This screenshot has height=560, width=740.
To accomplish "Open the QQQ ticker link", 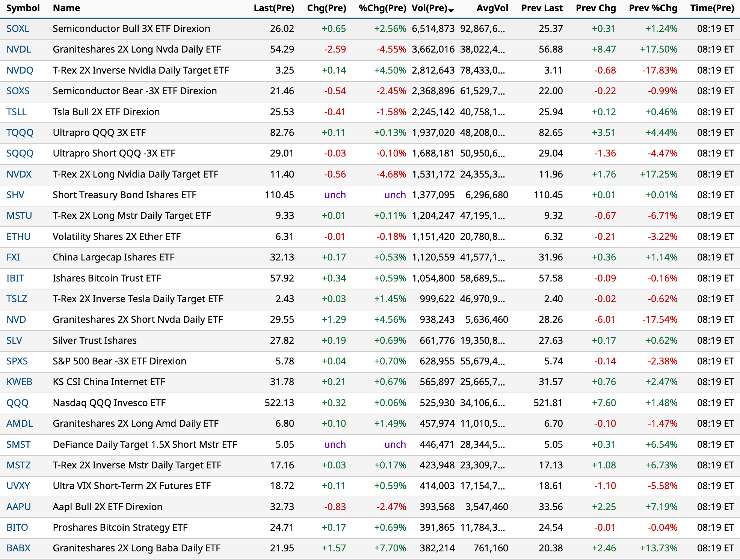I will [17, 403].
